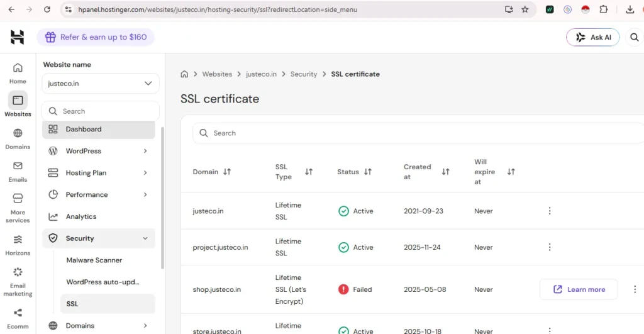Click install app icon in address bar

509,9
